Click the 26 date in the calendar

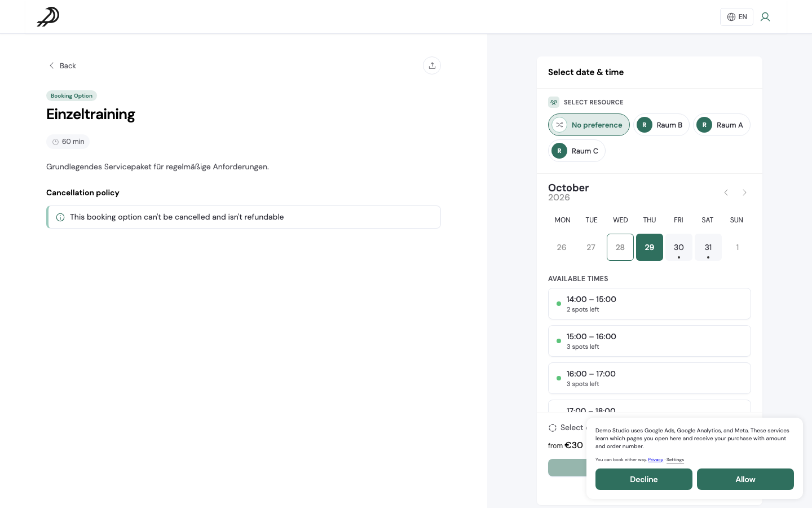562,247
